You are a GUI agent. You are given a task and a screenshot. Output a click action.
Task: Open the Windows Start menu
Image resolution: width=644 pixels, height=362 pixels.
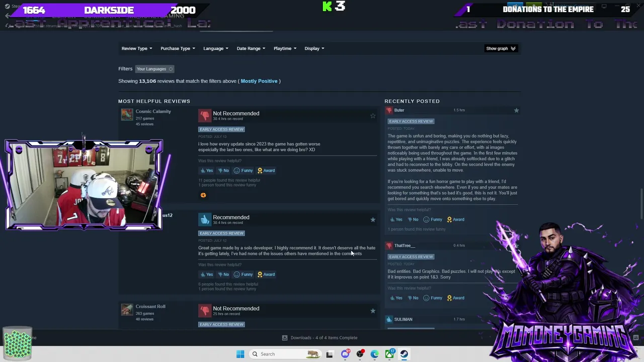point(240,354)
